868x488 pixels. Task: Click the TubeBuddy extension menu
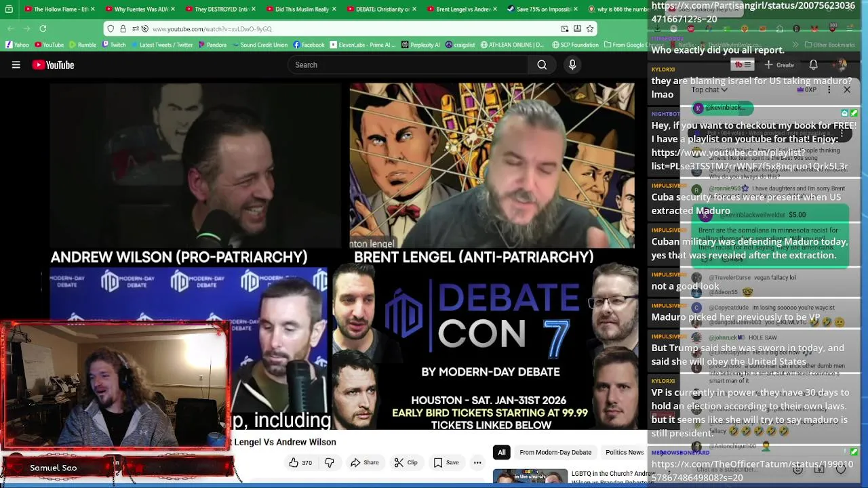tap(743, 65)
